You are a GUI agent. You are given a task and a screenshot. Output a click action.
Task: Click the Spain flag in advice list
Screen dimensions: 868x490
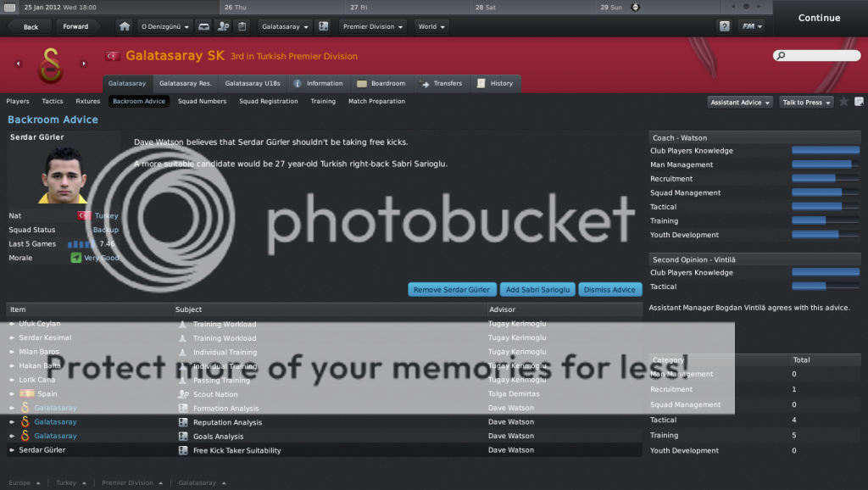tap(26, 393)
